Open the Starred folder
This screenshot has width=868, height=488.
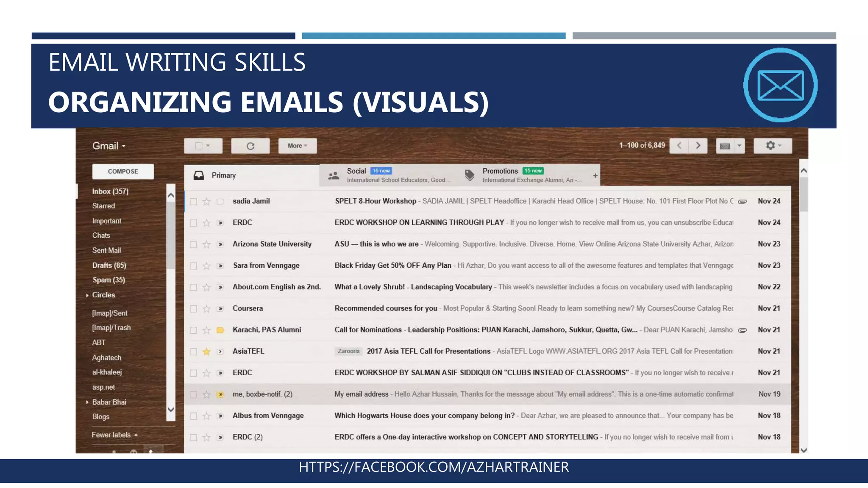coord(103,206)
